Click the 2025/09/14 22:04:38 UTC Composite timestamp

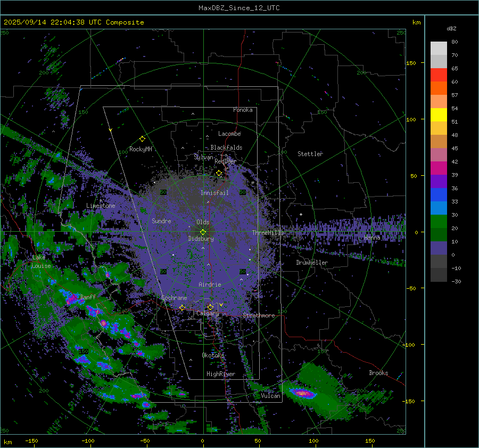tap(73, 22)
